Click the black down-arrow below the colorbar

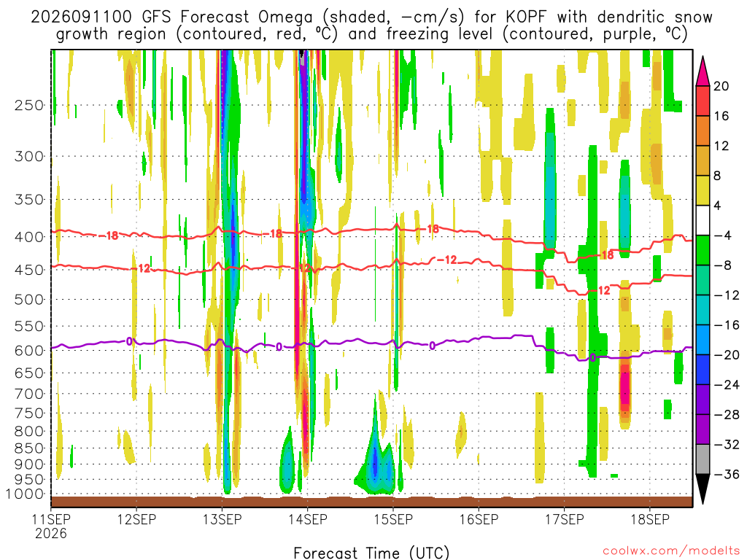click(x=703, y=489)
